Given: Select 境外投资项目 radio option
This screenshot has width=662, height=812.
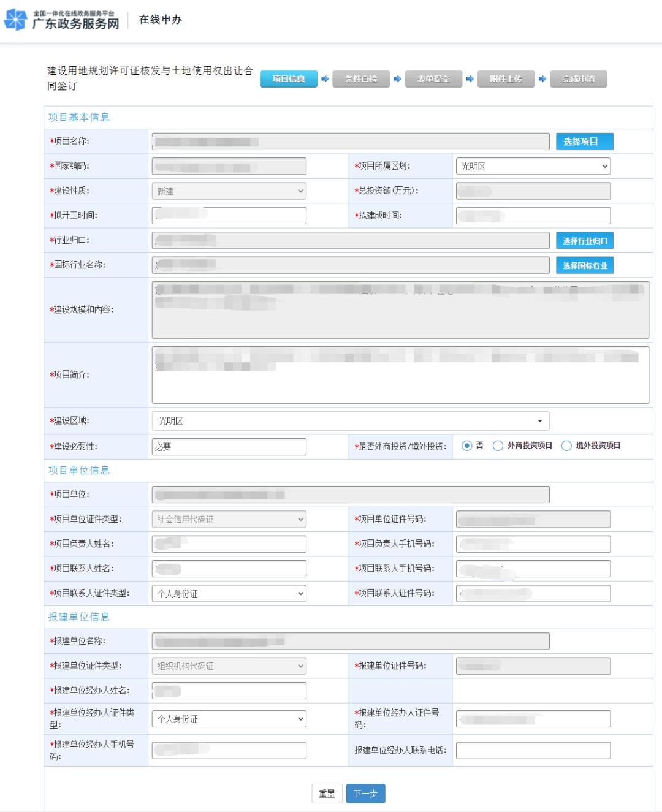Looking at the screenshot, I should click(567, 446).
